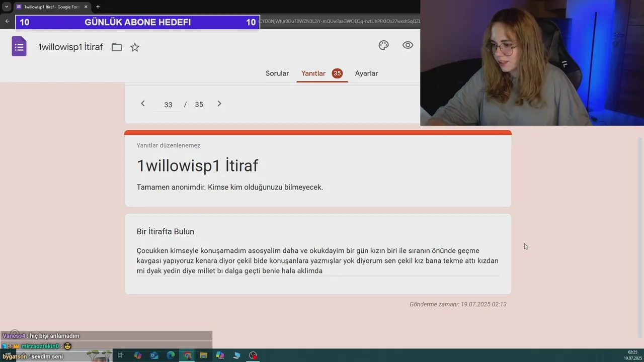Image resolution: width=644 pixels, height=362 pixels.
Task: Open Task View on the taskbar
Action: tap(121, 355)
